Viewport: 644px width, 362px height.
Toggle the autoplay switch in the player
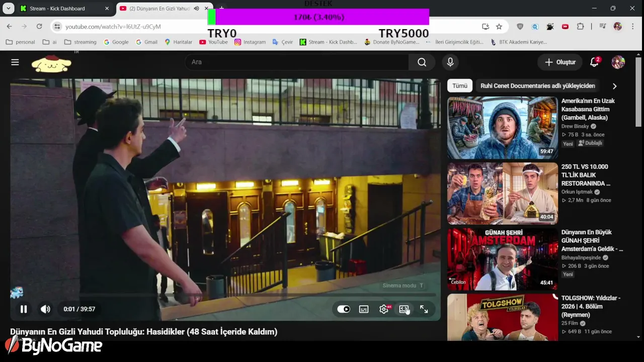344,309
